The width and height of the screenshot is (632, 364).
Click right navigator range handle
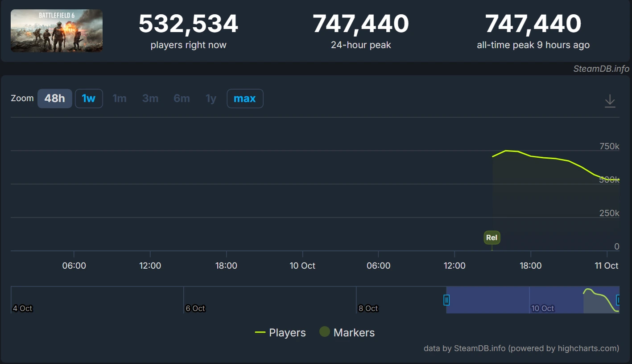click(618, 300)
